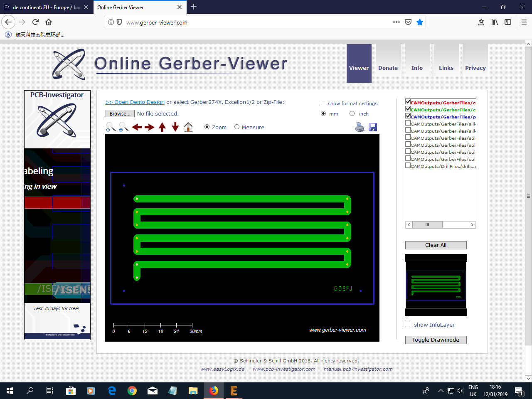
Task: Open Windows Start menu
Action: [10, 391]
